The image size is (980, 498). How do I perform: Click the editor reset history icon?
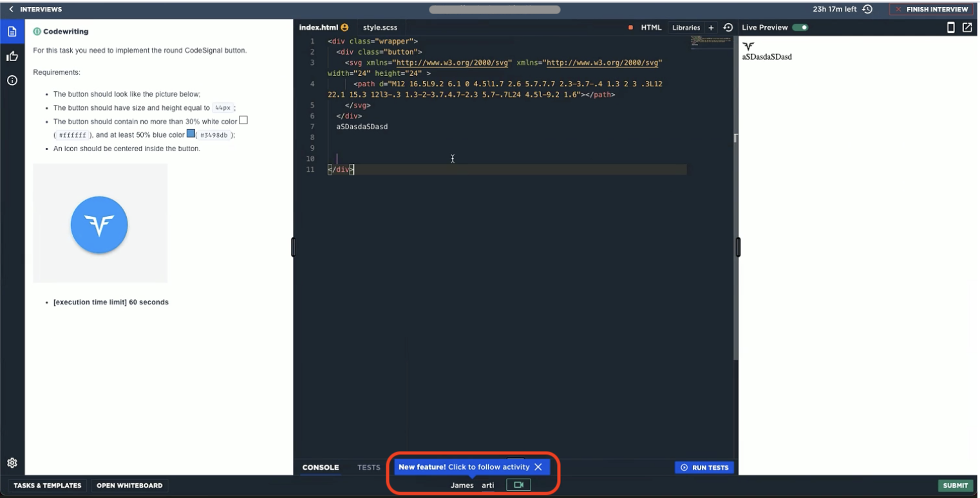coord(728,28)
